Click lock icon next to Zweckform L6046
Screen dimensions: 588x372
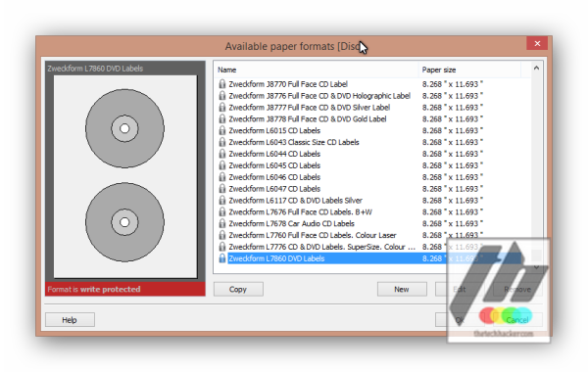(x=222, y=177)
